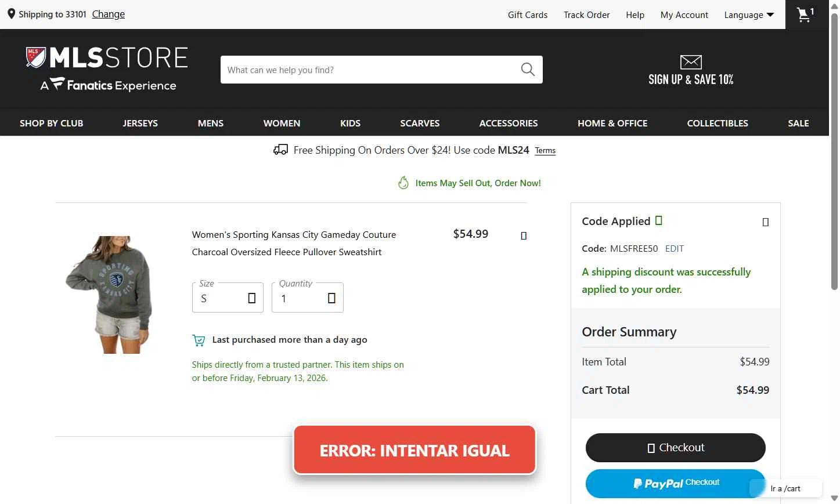Image resolution: width=840 pixels, height=504 pixels.
Task: Click the Track Order link
Action: point(586,14)
